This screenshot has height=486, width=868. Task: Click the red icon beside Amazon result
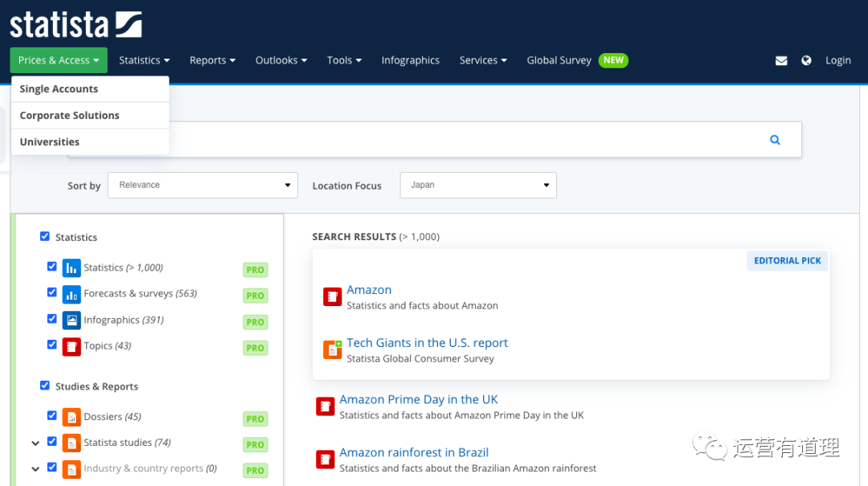pos(332,296)
